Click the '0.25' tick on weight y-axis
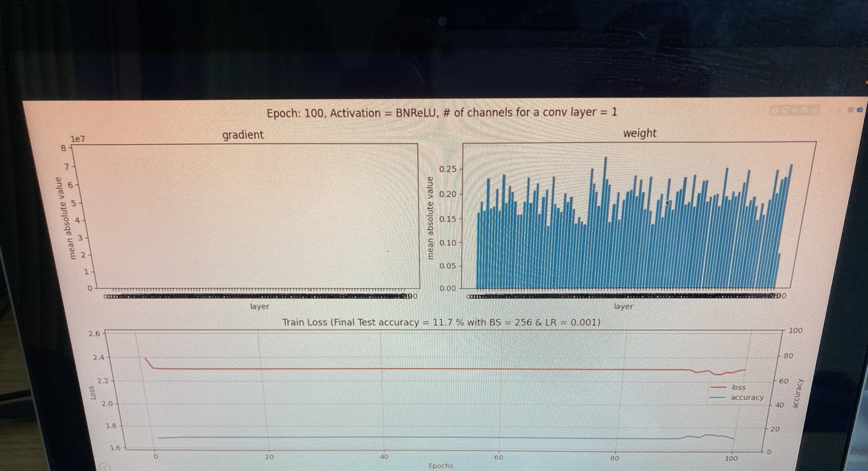Screen dimensions: 868x471 coord(448,169)
